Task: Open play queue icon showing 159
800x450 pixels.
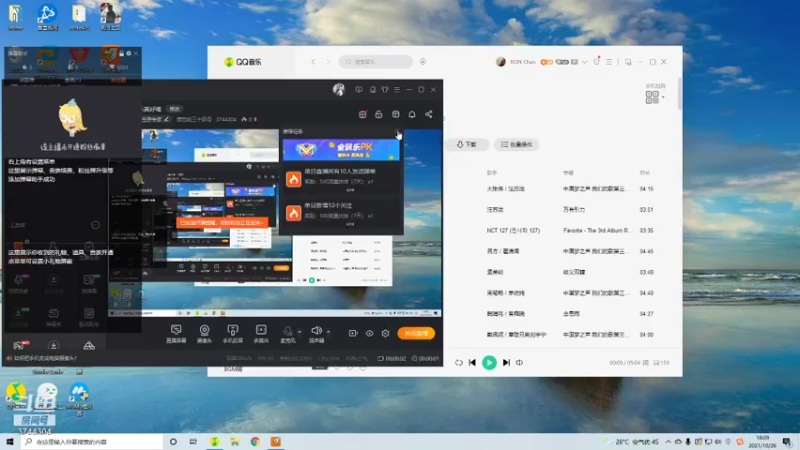Action: click(x=661, y=363)
